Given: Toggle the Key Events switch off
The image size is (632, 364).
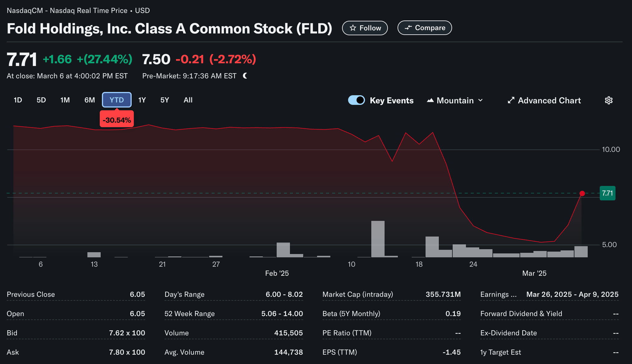Looking at the screenshot, I should tap(356, 100).
